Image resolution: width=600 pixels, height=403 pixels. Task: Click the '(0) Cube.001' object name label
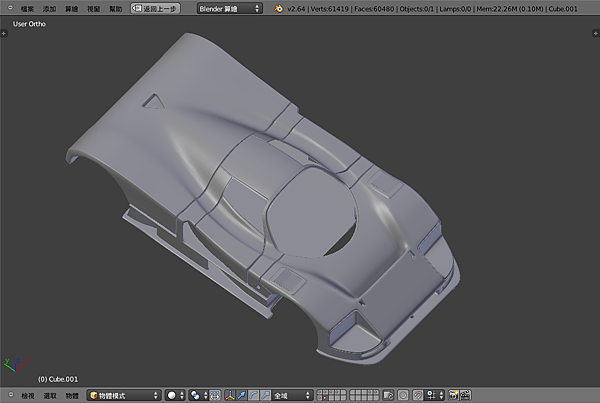coord(58,379)
